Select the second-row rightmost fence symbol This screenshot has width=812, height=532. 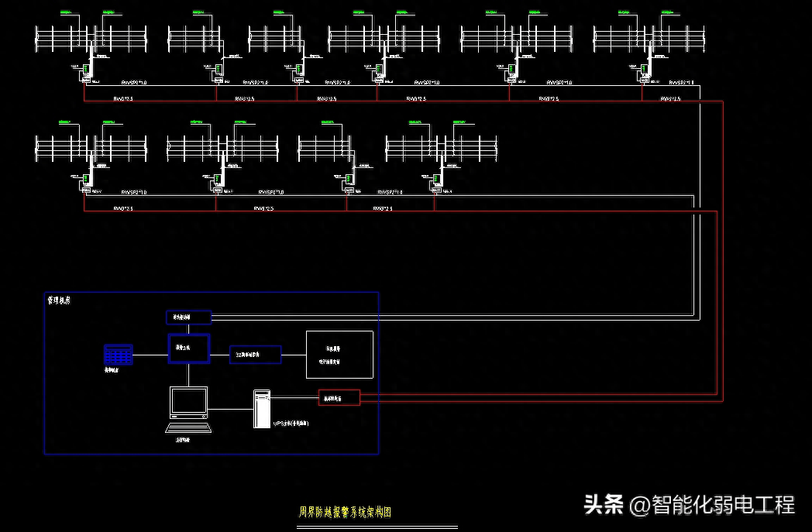click(x=440, y=147)
